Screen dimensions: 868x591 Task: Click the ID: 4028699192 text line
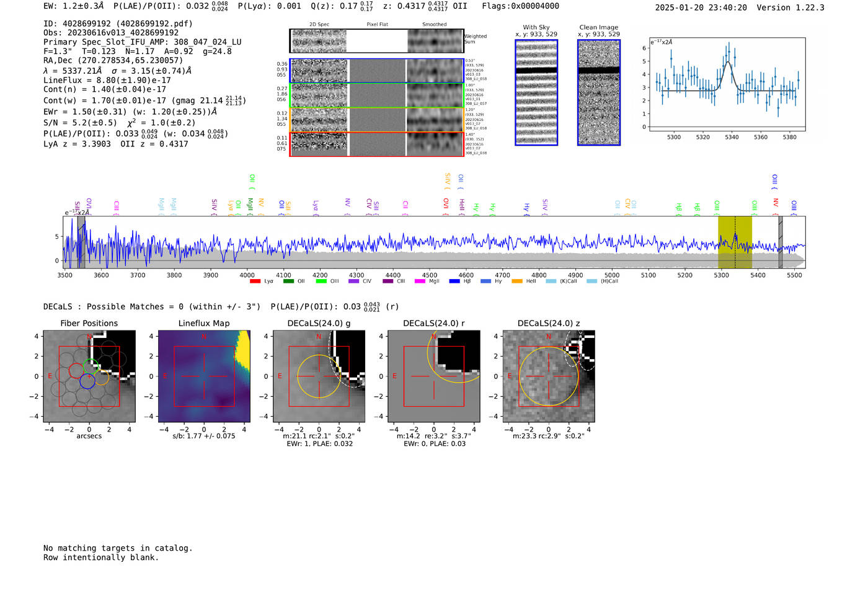[118, 24]
